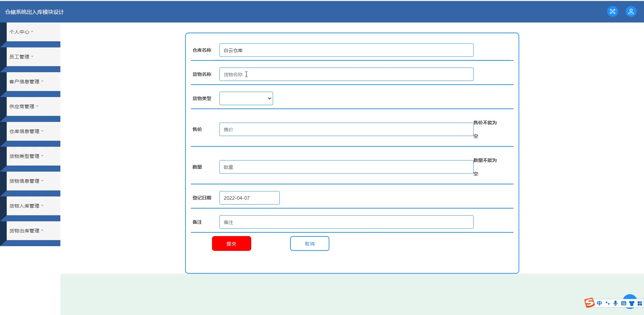Focus the 货物名称 input field

(346, 74)
